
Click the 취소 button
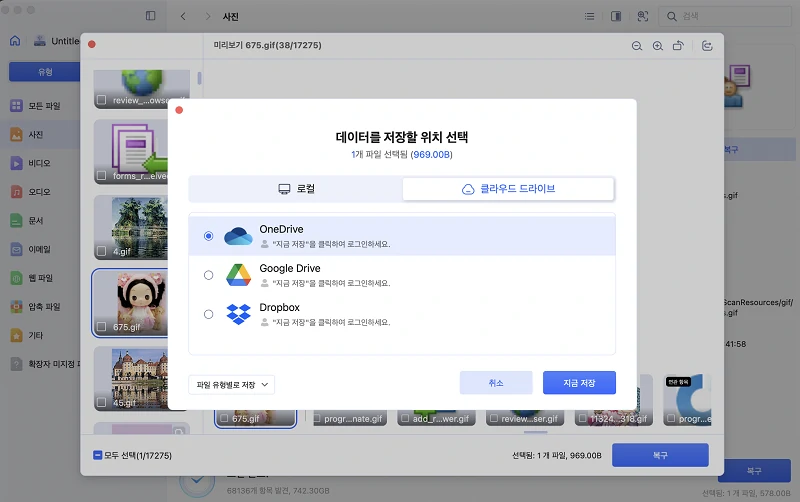(x=496, y=383)
